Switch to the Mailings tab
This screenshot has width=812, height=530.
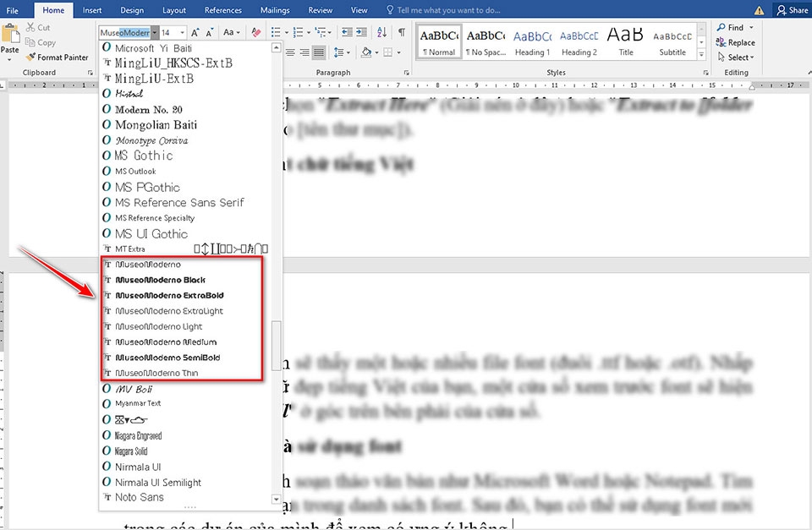[x=275, y=10]
